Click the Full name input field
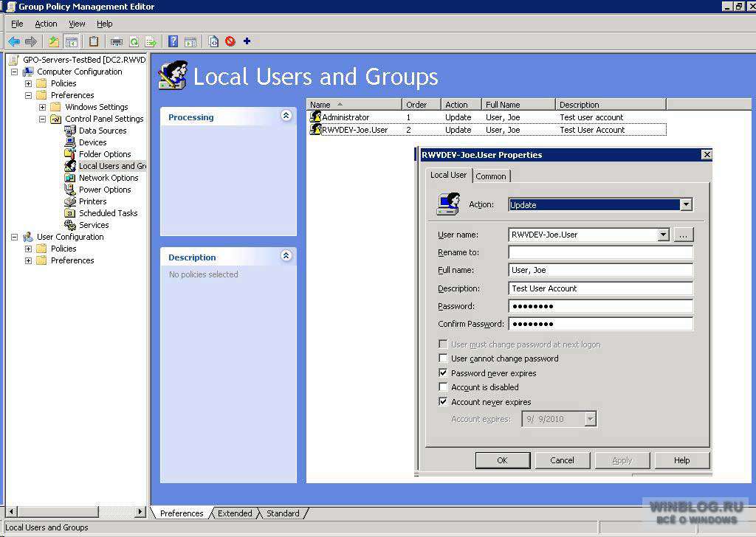 [x=601, y=270]
